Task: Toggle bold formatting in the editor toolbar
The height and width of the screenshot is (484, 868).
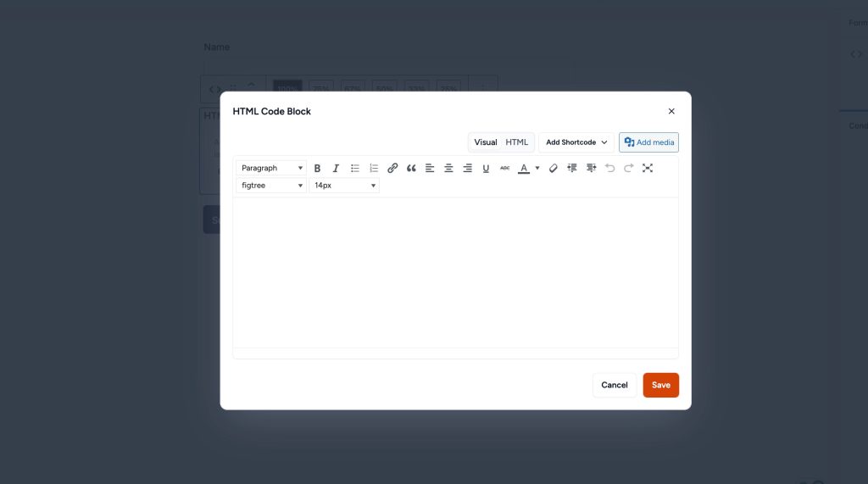Action: point(318,168)
